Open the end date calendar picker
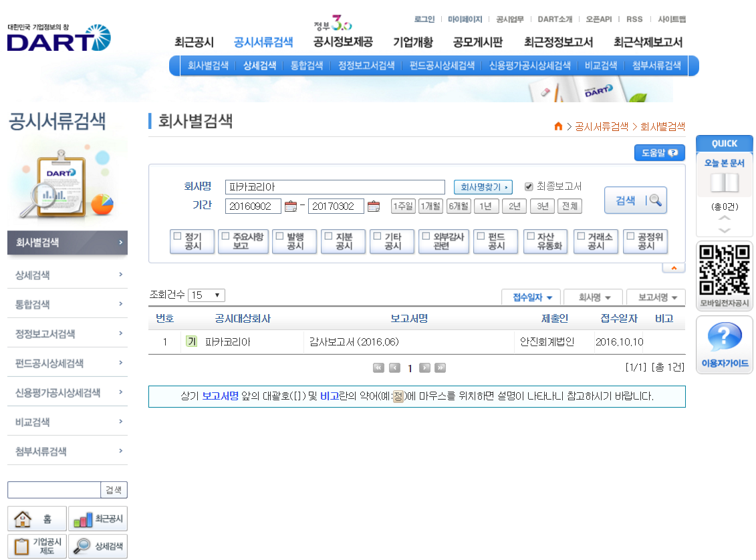The width and height of the screenshot is (756, 560). click(374, 206)
